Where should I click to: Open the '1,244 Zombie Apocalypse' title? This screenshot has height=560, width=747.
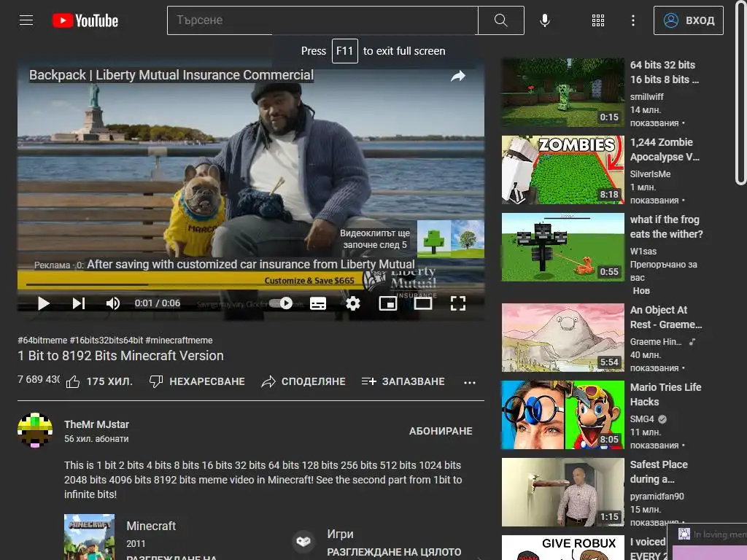click(664, 149)
